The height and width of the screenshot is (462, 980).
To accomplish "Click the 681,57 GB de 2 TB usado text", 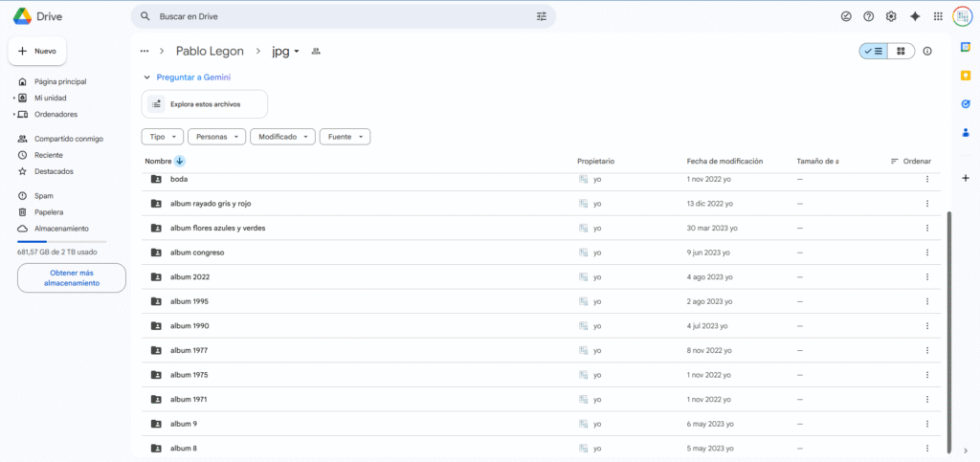I will [56, 253].
